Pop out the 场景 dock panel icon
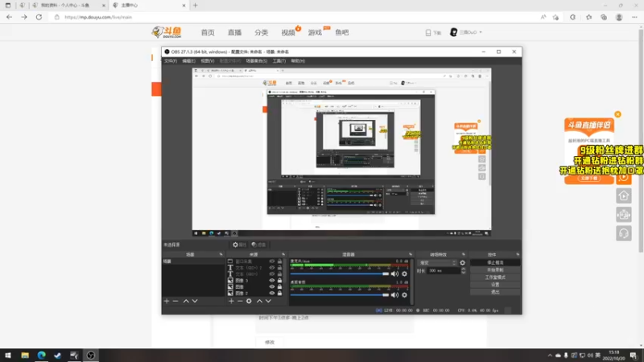This screenshot has width=644, height=362. (221, 254)
